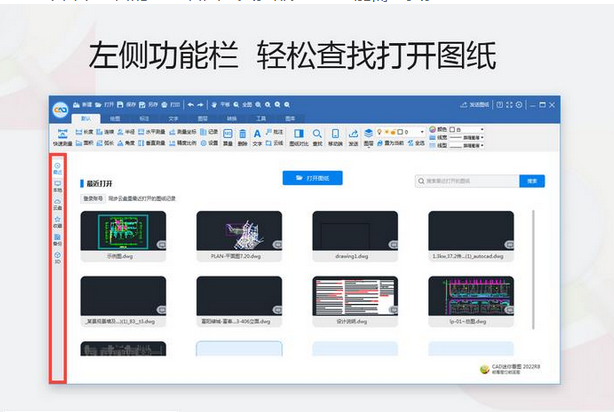
Task: Click the 另存 save-as icon
Action: 142,105
